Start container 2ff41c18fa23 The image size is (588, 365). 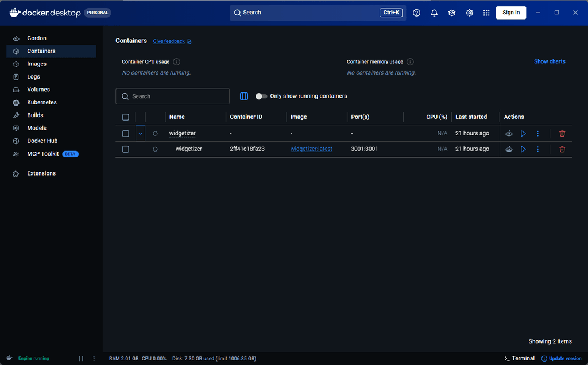(523, 149)
